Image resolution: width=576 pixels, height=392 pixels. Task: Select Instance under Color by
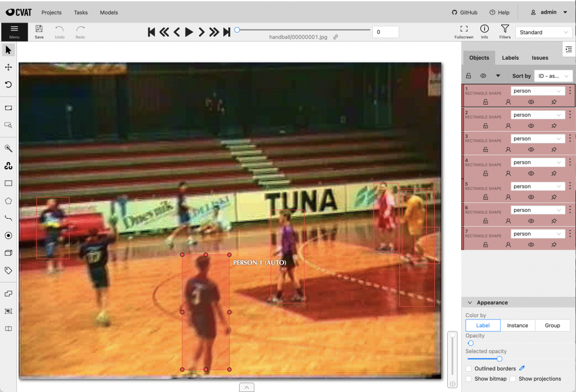click(x=517, y=325)
